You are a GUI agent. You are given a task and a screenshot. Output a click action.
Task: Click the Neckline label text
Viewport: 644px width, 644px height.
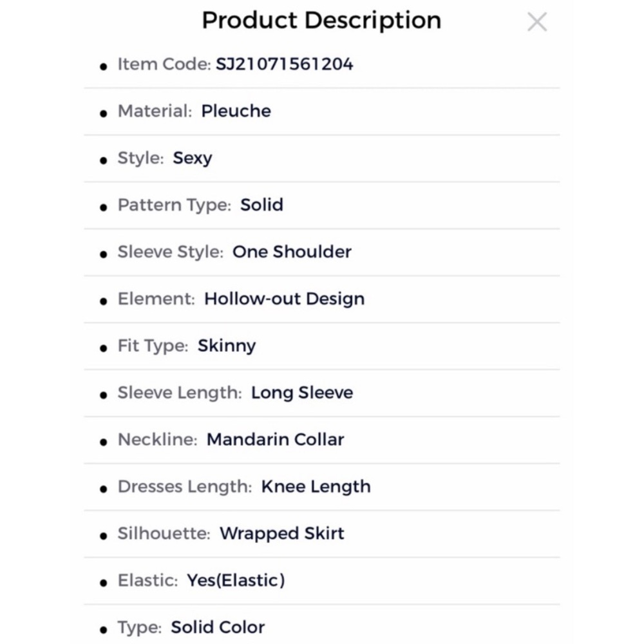[158, 439]
